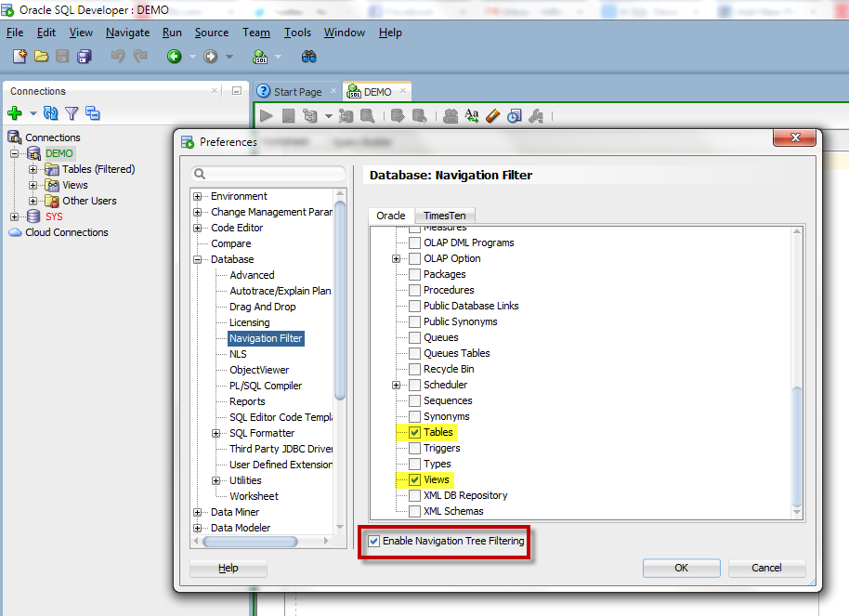Viewport: 849px width, 616px height.
Task: Run a statement with the green play icon
Action: 265,116
